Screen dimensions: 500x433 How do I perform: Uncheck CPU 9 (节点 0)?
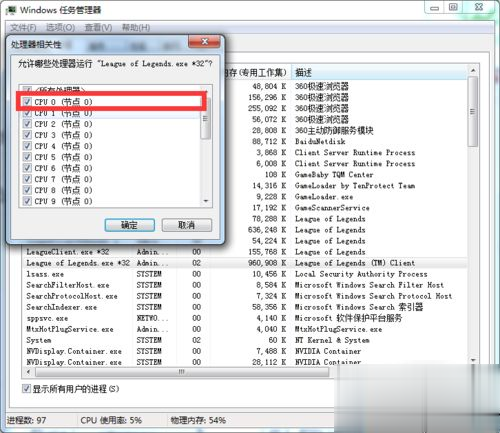27,201
